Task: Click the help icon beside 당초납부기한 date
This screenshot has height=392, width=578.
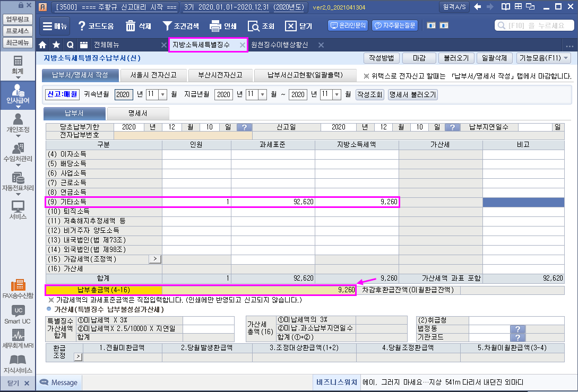Action: [244, 127]
